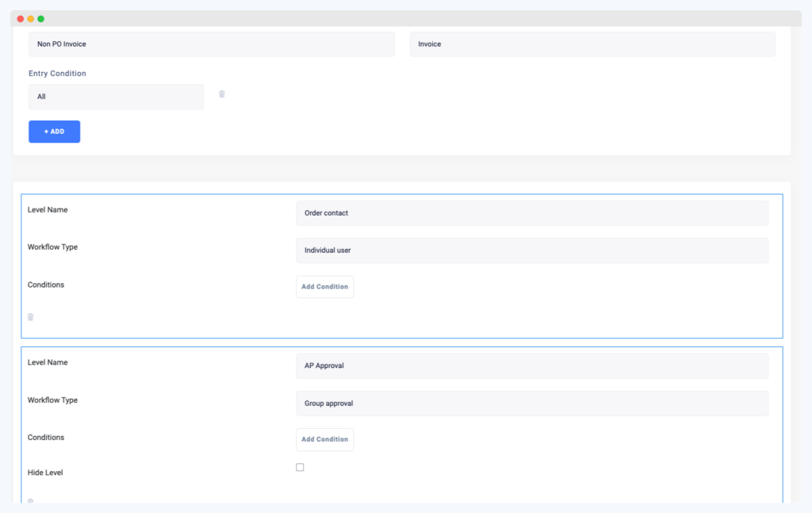
Task: Edit the AP Approval level name
Action: (531, 365)
